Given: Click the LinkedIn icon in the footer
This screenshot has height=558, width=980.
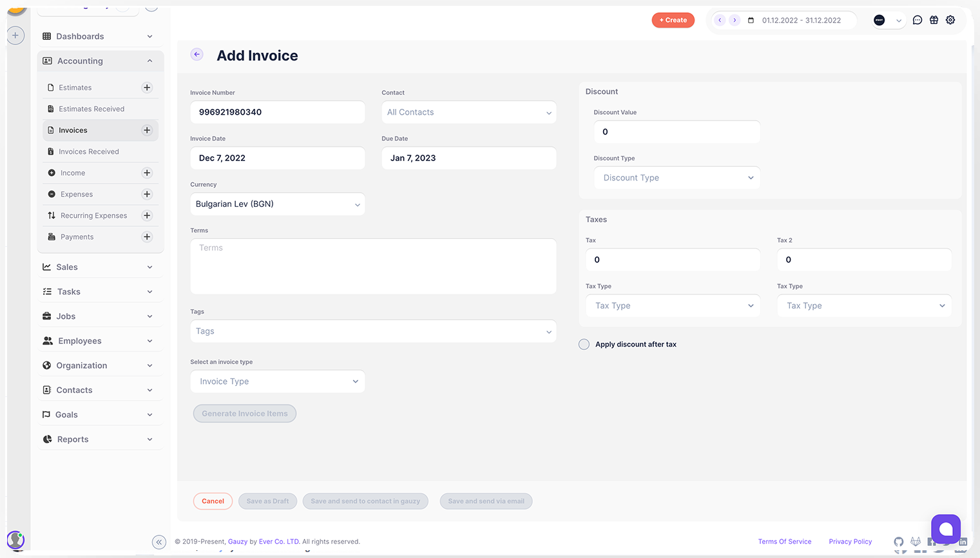Looking at the screenshot, I should (963, 542).
